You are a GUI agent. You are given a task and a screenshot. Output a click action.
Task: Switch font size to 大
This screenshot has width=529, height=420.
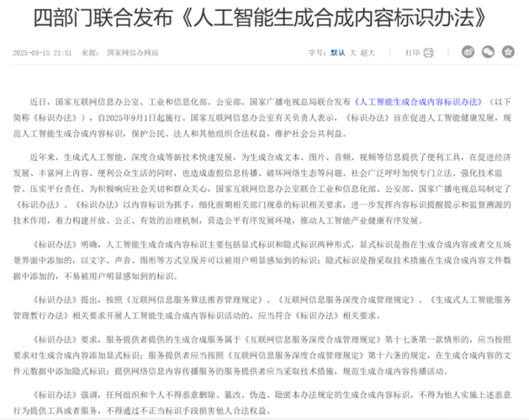tap(352, 53)
